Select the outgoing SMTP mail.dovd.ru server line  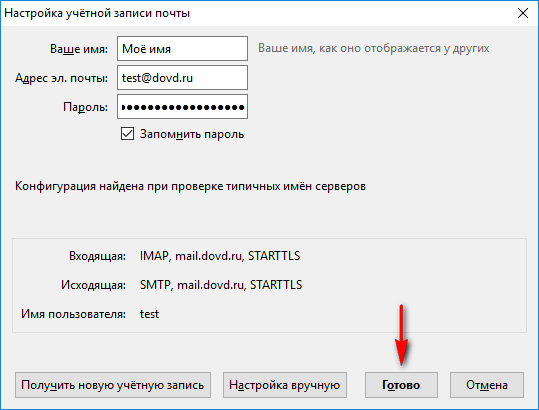[221, 285]
